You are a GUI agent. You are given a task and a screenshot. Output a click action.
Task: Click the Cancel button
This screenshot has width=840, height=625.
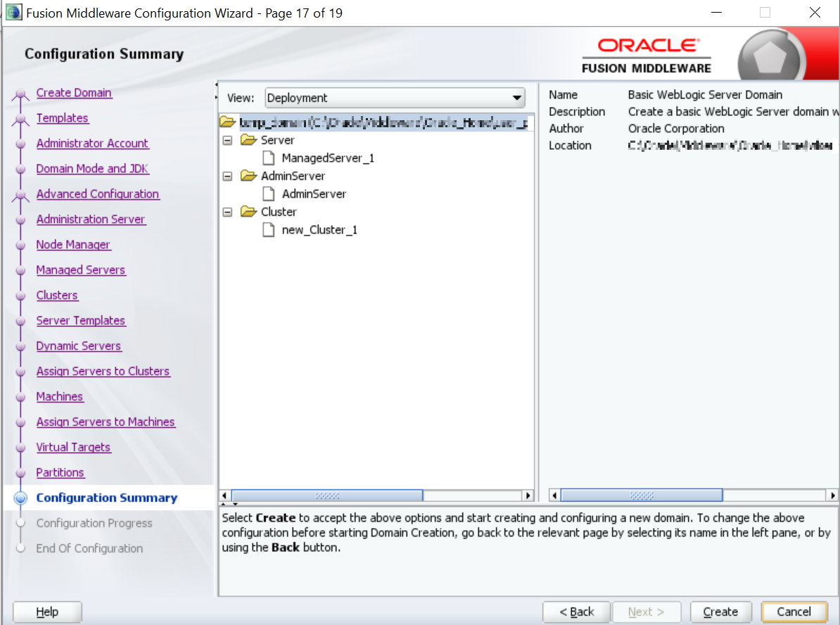pos(794,612)
